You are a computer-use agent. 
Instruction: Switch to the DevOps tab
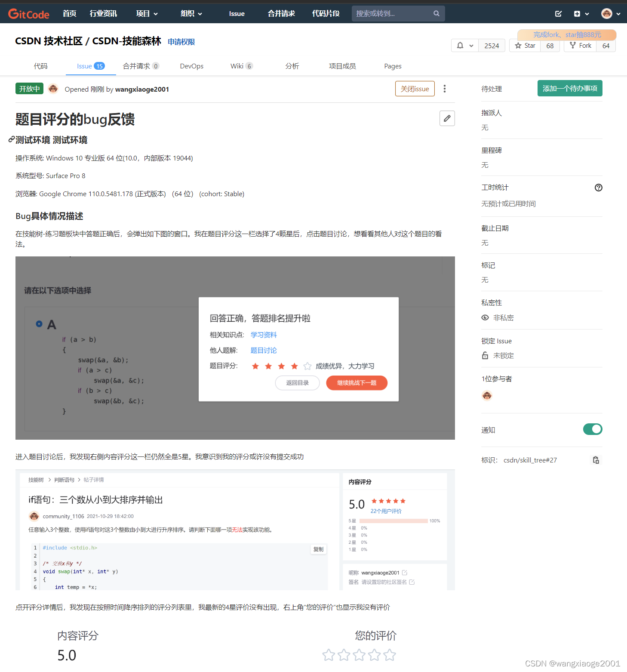tap(192, 66)
